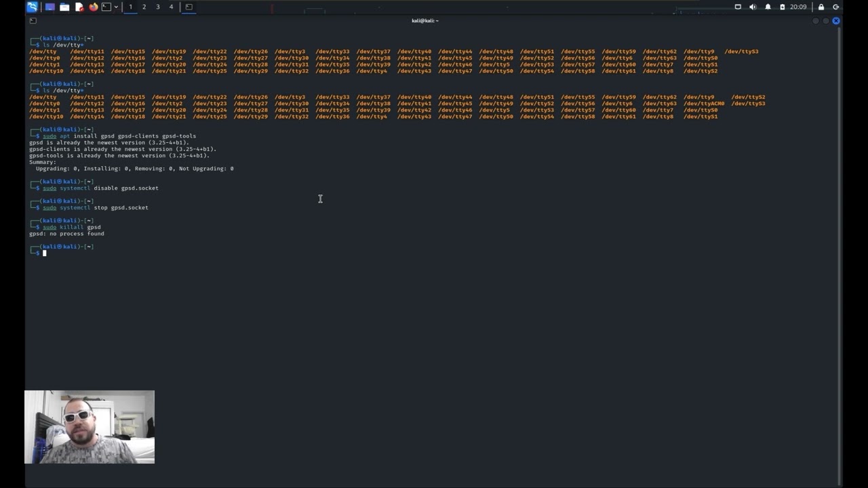
Task: Lock the screen with the padlock icon
Action: point(821,7)
